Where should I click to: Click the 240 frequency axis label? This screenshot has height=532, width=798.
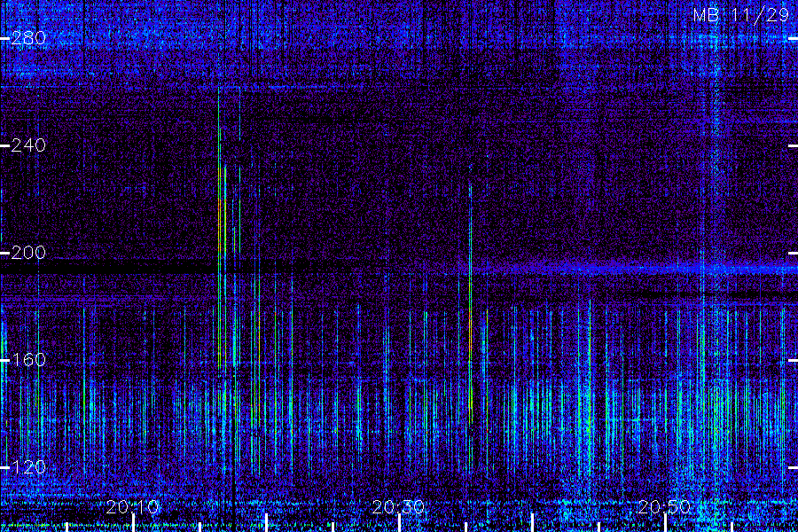pos(28,145)
